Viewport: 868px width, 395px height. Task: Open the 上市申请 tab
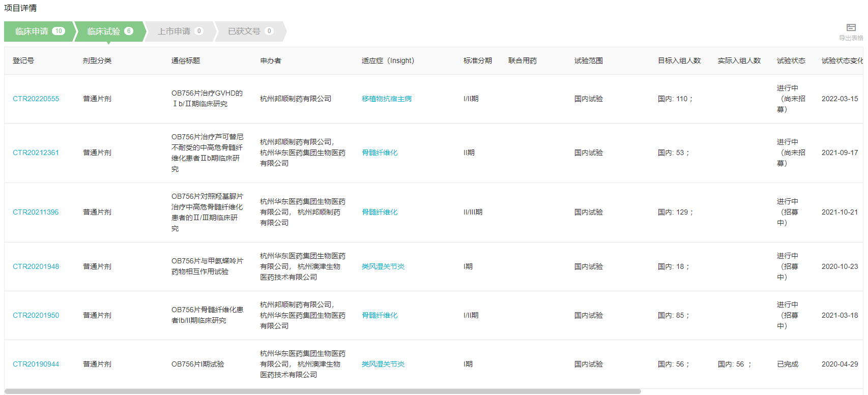click(x=180, y=32)
